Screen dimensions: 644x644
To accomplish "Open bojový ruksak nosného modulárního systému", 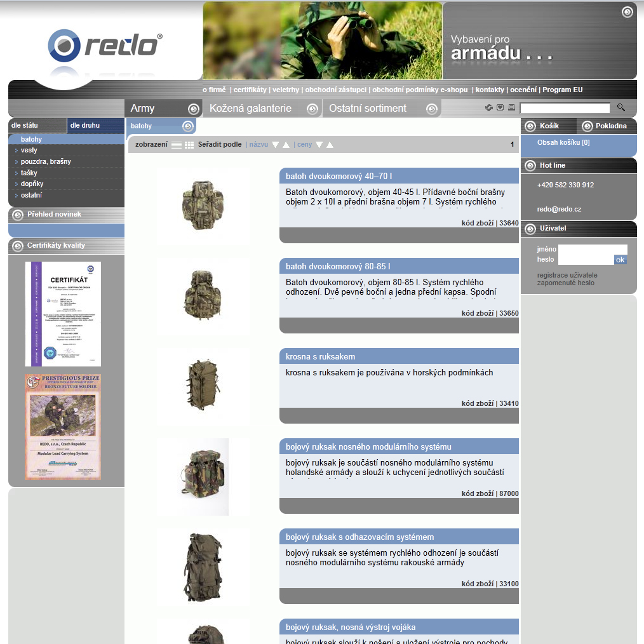I will point(368,447).
